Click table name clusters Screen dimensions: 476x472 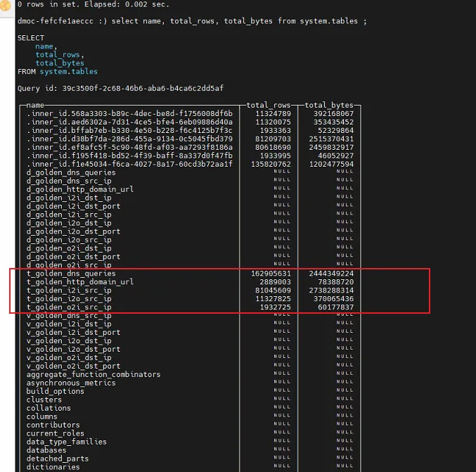click(44, 400)
